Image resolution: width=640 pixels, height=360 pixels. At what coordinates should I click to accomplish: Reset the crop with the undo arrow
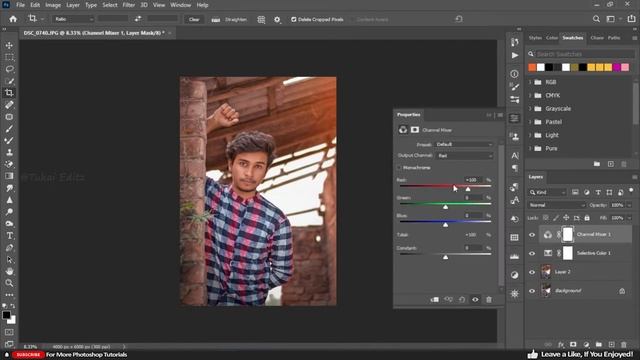[458, 19]
